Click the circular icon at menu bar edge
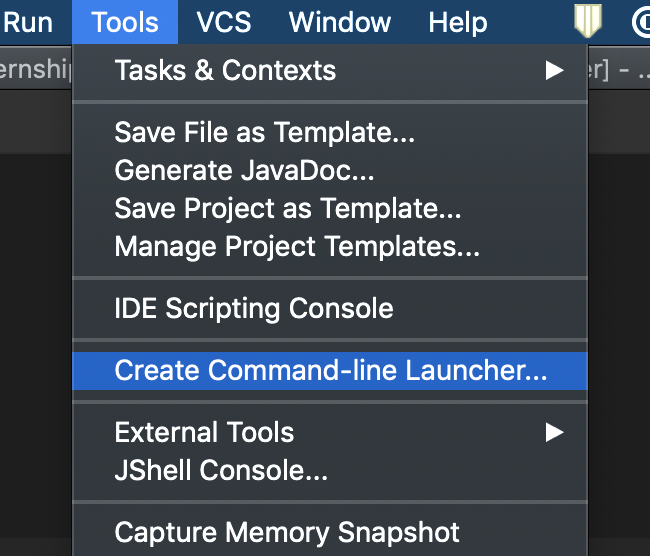 tap(642, 21)
